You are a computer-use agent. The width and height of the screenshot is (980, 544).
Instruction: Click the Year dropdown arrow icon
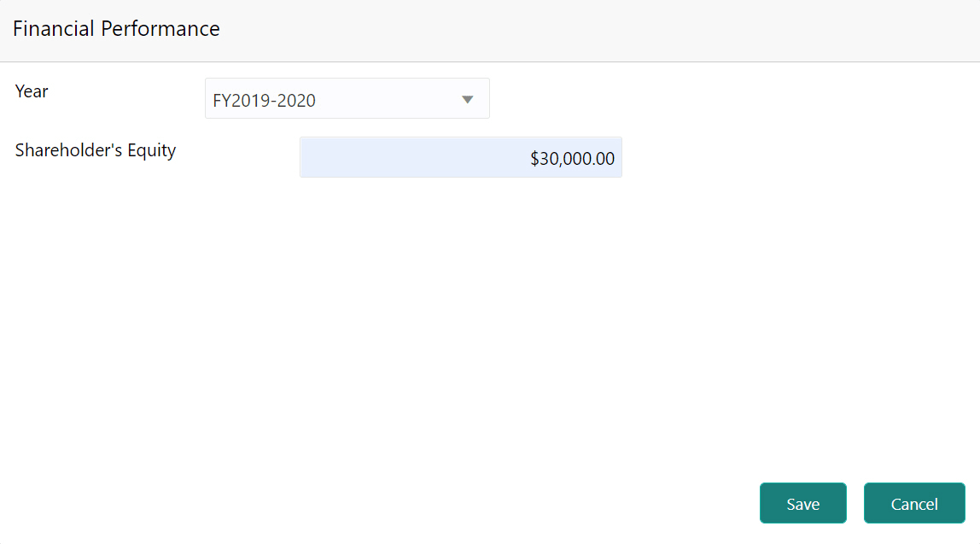tap(467, 99)
